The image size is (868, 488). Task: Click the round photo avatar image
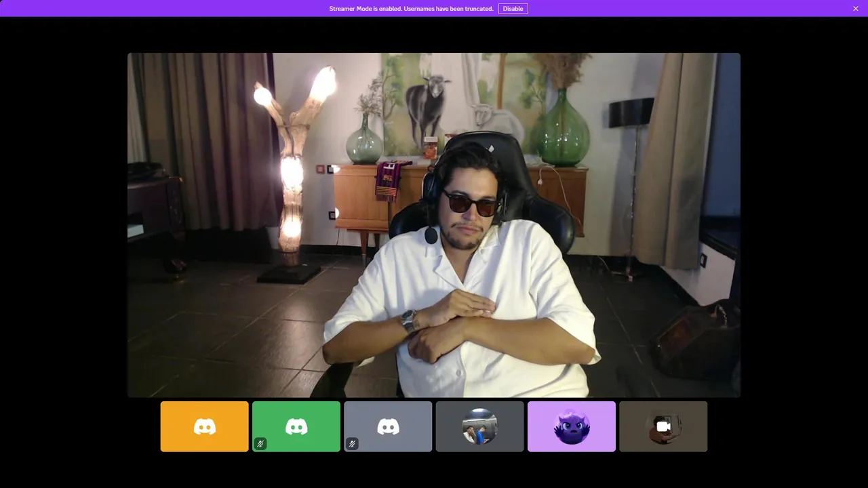pyautogui.click(x=480, y=426)
